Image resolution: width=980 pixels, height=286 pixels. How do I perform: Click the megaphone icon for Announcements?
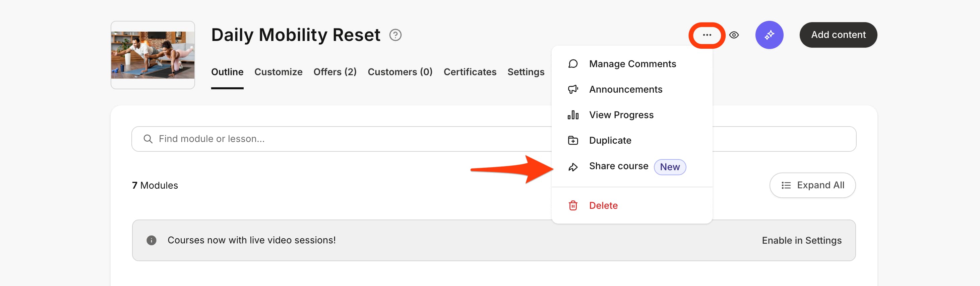[573, 89]
